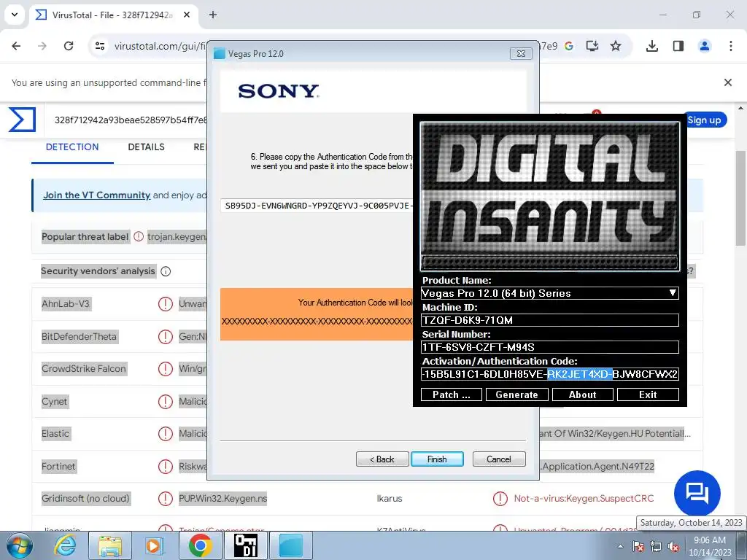Screen dimensions: 747x560
Task: Click the install app icon in address bar
Action: [x=592, y=46]
